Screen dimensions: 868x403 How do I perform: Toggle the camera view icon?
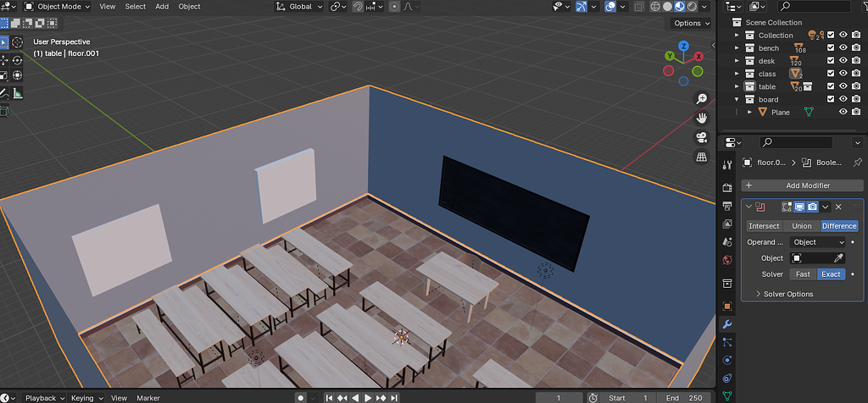click(x=701, y=137)
